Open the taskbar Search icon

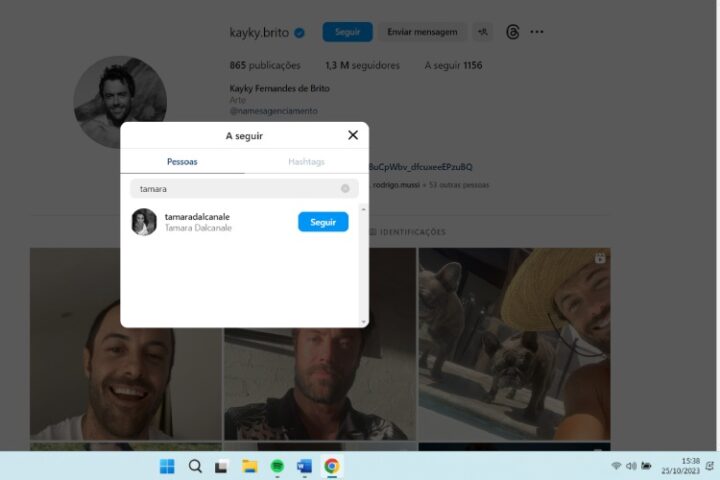195,466
